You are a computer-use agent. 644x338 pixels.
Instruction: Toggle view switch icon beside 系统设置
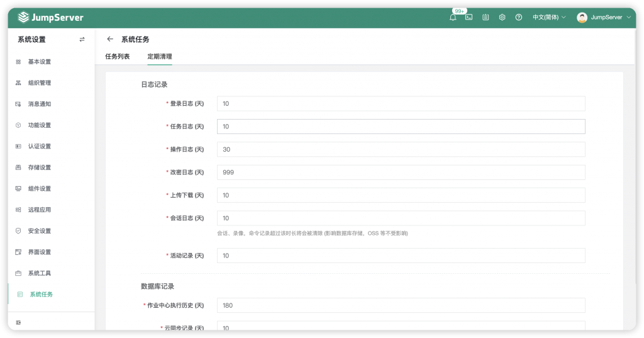82,40
